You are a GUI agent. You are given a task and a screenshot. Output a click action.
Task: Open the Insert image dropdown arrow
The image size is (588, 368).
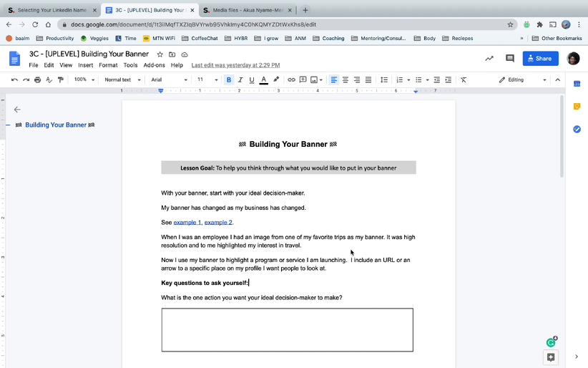(x=321, y=80)
